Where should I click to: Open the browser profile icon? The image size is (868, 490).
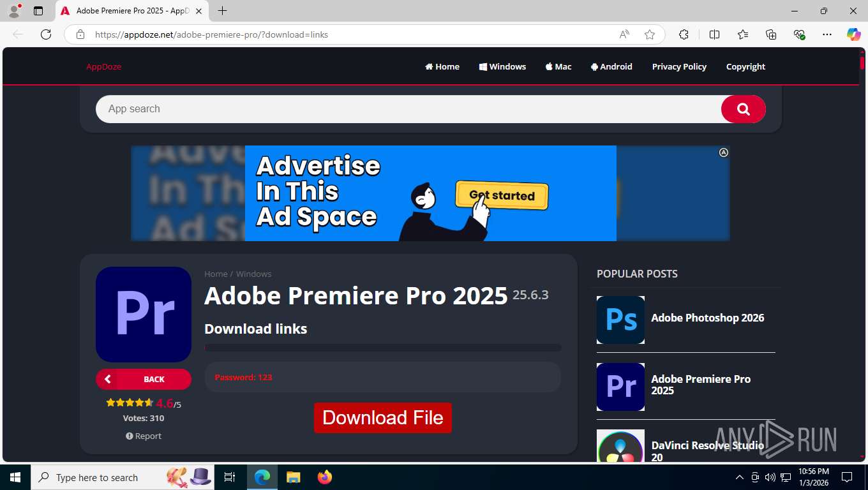pos(13,11)
